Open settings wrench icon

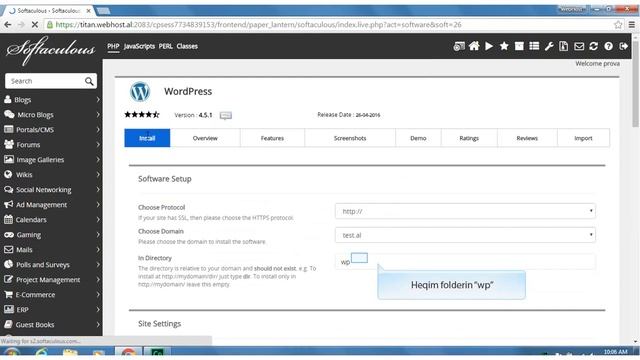coord(549,47)
